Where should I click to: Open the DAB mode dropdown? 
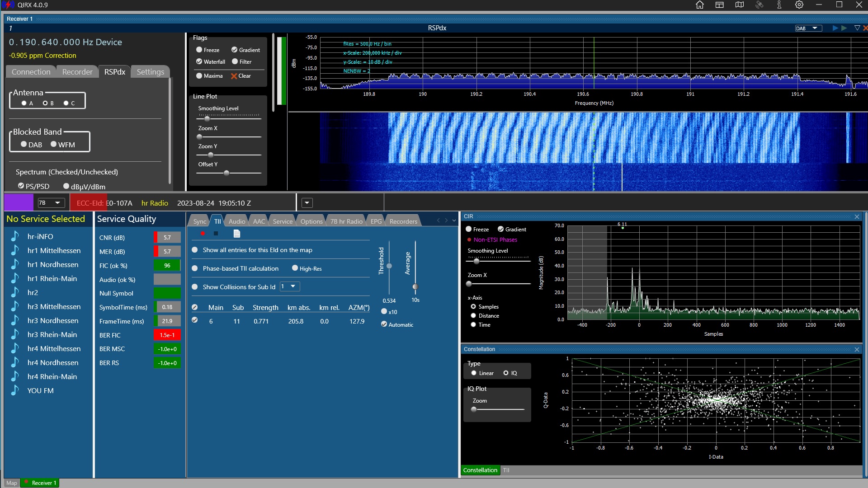[808, 28]
